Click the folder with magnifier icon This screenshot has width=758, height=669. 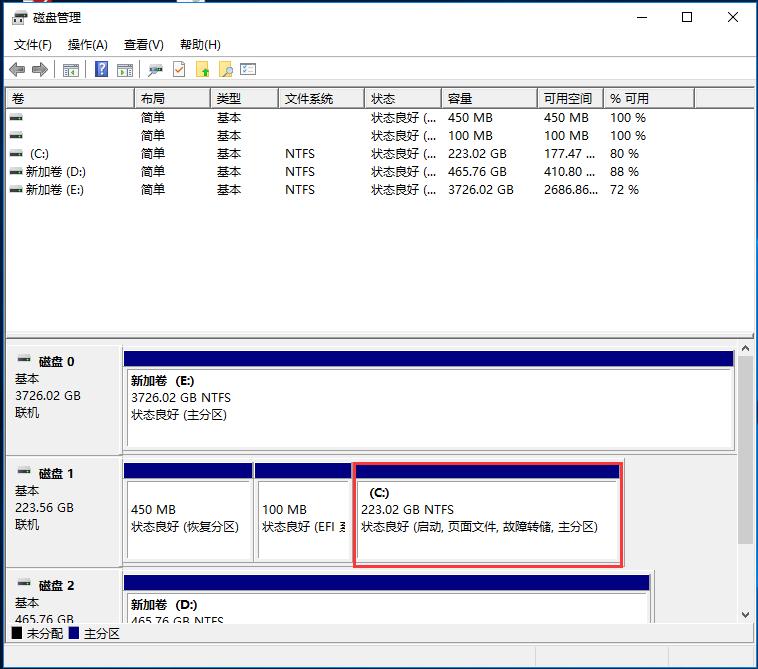[226, 70]
